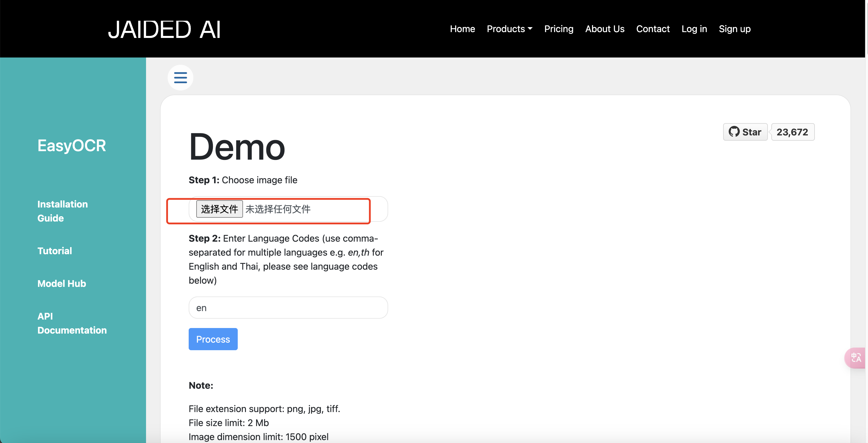Image resolution: width=868 pixels, height=443 pixels.
Task: Click the GitHub Star button
Action: tap(745, 132)
